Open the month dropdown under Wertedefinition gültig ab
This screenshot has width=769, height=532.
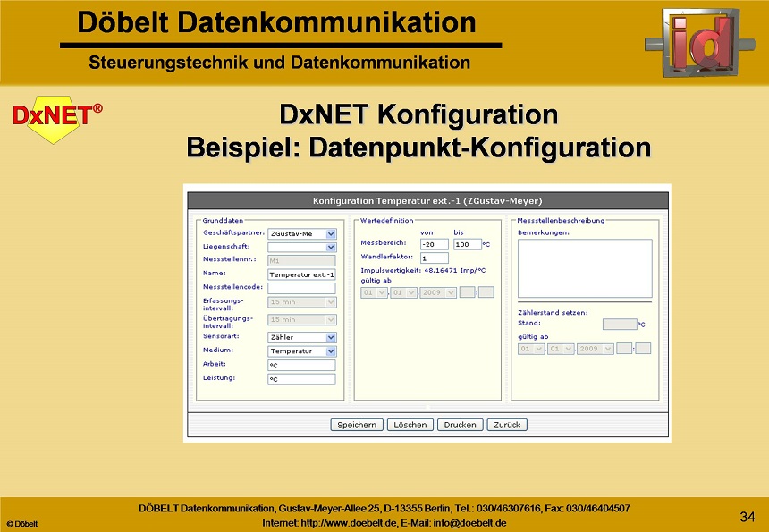403,292
